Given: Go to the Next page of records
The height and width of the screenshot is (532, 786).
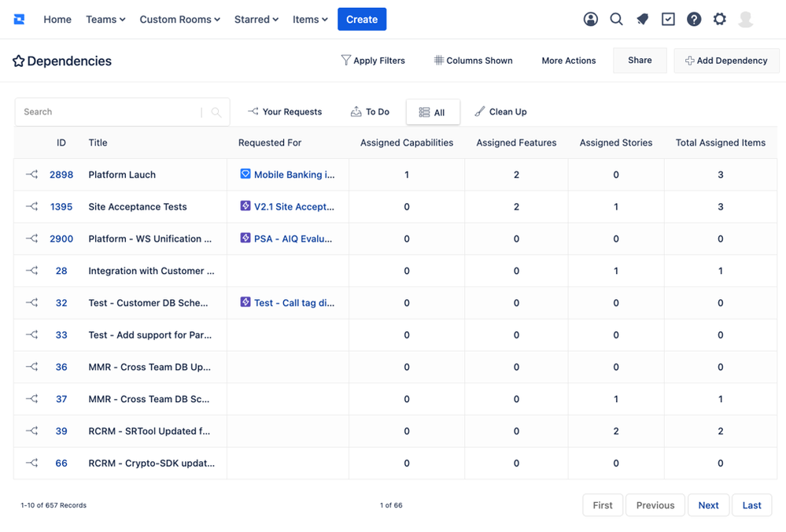Looking at the screenshot, I should (x=708, y=505).
